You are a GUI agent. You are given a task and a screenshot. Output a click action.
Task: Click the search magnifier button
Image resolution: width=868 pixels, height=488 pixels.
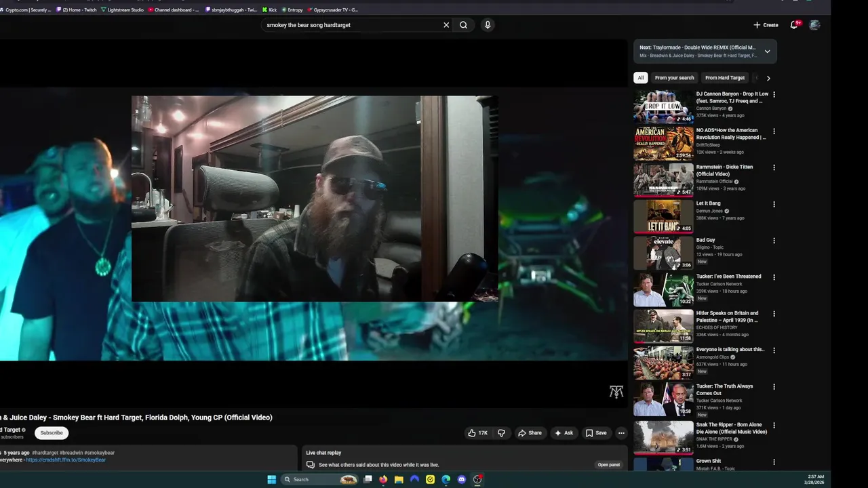pyautogui.click(x=463, y=25)
